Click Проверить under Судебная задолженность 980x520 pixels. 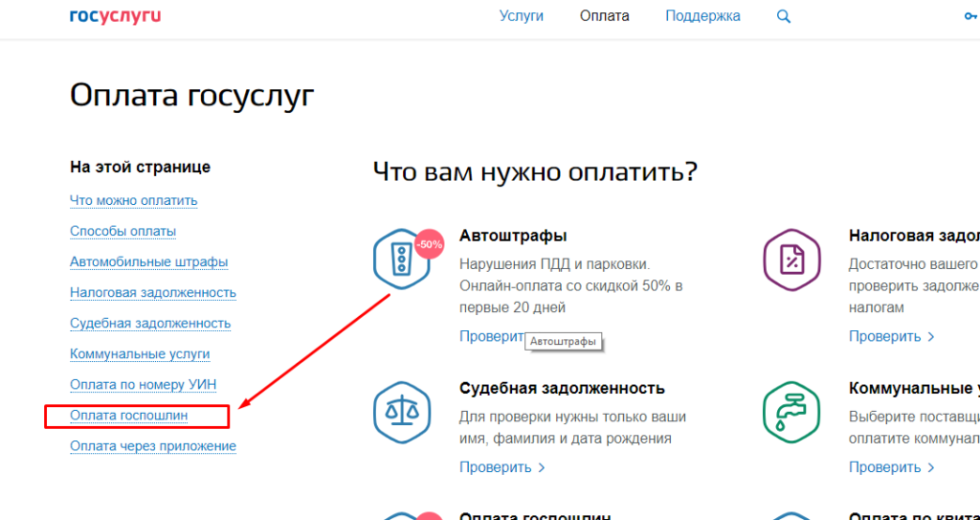point(501,467)
